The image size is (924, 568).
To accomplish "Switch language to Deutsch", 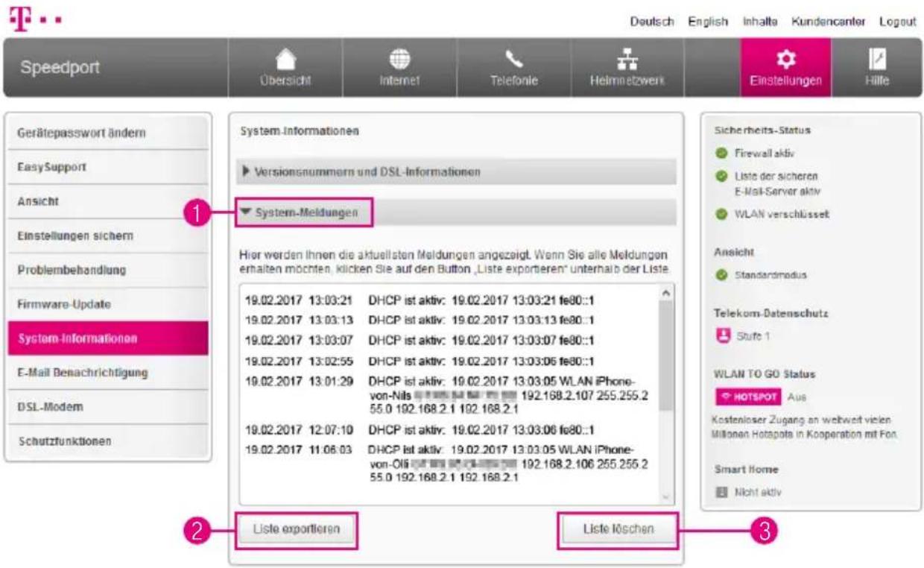I will pos(652,22).
